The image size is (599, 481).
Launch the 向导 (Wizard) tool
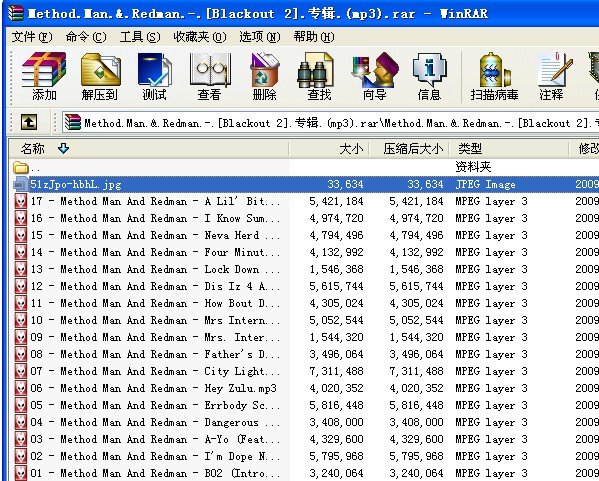pos(374,77)
